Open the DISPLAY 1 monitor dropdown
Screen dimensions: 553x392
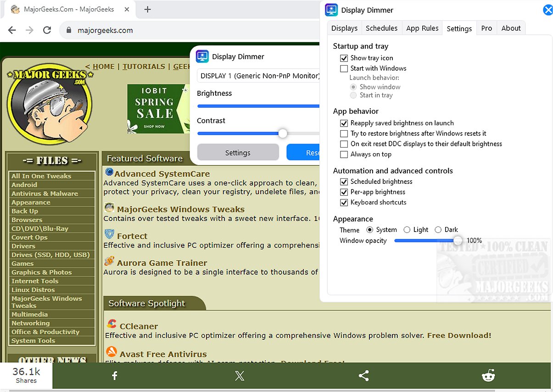point(258,76)
